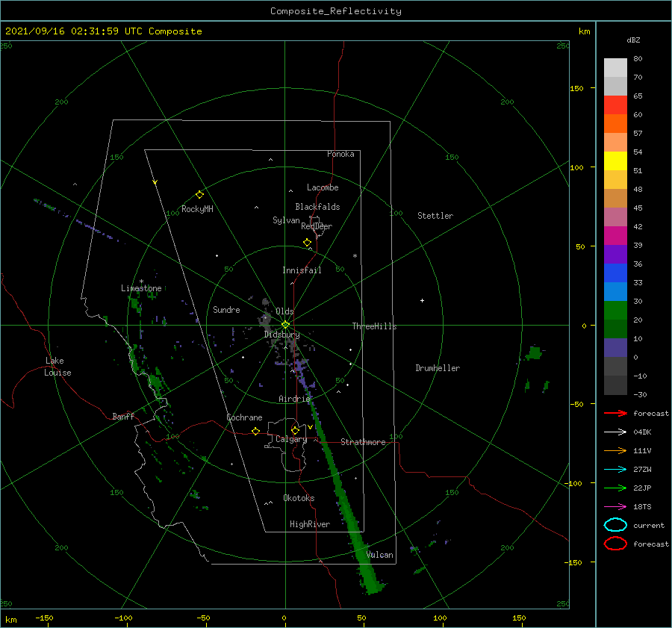Click the asterisk marker east of Innisfail
Viewport: 672px width, 628px height.
[355, 256]
